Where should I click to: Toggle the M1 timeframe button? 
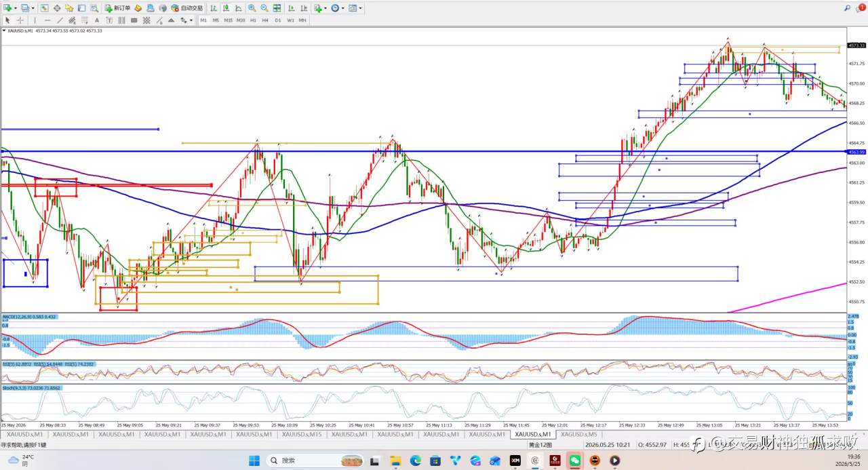tap(203, 20)
